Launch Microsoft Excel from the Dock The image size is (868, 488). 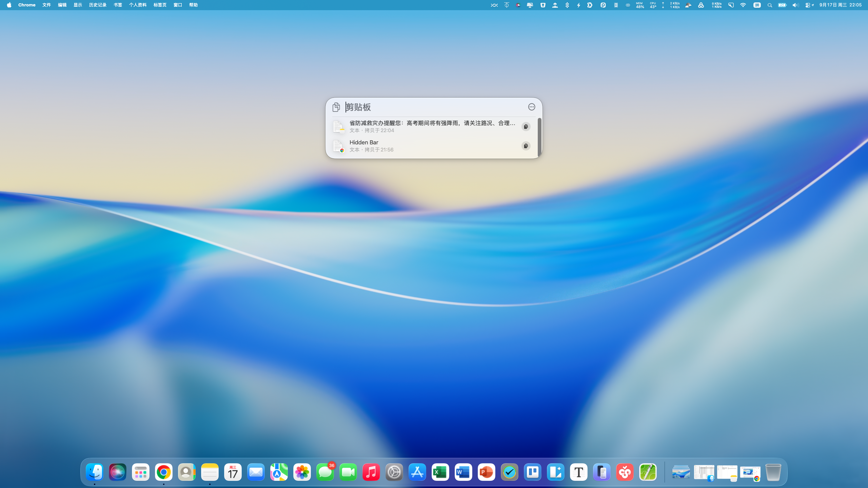coord(440,472)
